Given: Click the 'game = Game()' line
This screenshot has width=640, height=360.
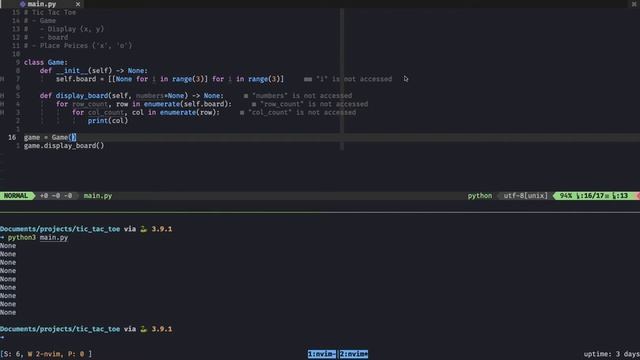Looking at the screenshot, I should 50,138.
